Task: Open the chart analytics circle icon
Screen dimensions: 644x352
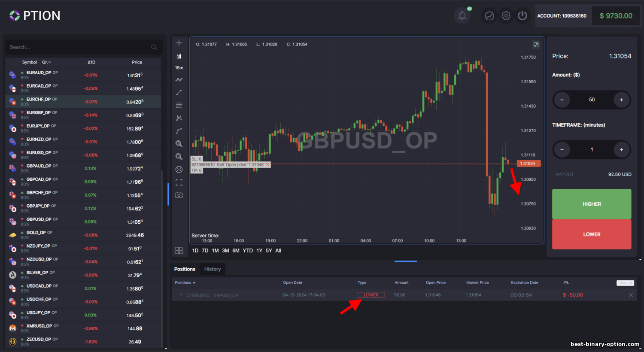Action: [x=489, y=16]
